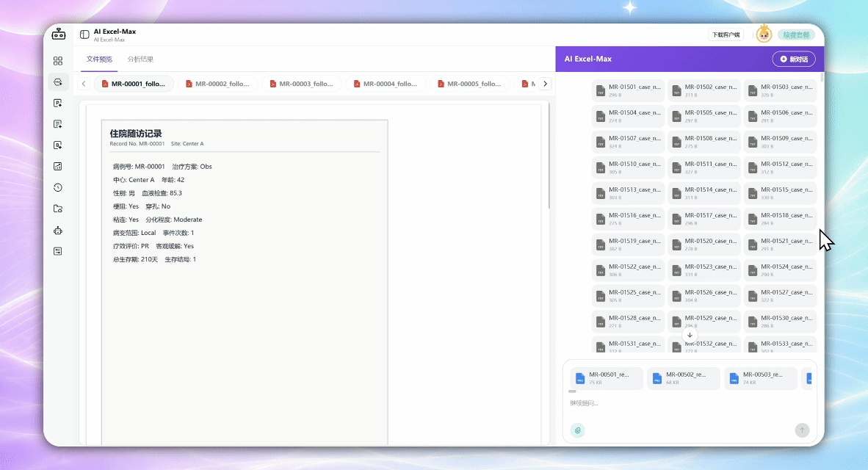Click the scroll-to-bottom arrow in chat
The height and width of the screenshot is (470, 868).
coord(690,335)
